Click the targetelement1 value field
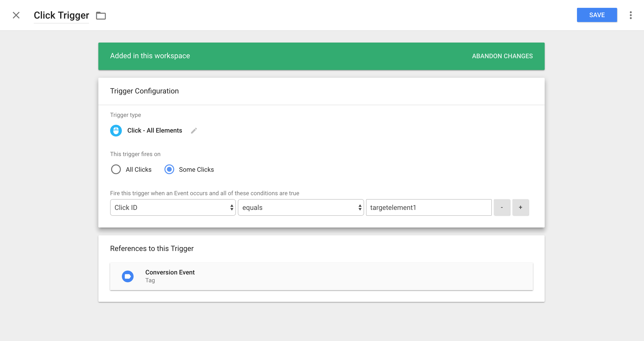644x341 pixels. click(x=428, y=207)
